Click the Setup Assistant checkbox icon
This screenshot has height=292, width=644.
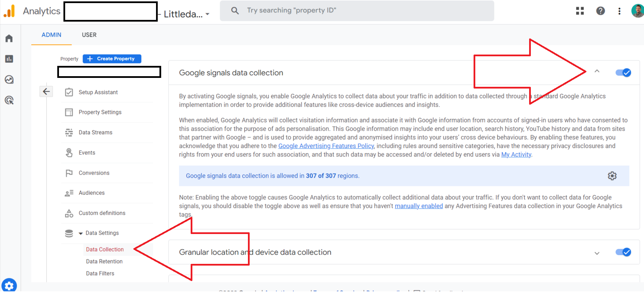click(x=69, y=92)
